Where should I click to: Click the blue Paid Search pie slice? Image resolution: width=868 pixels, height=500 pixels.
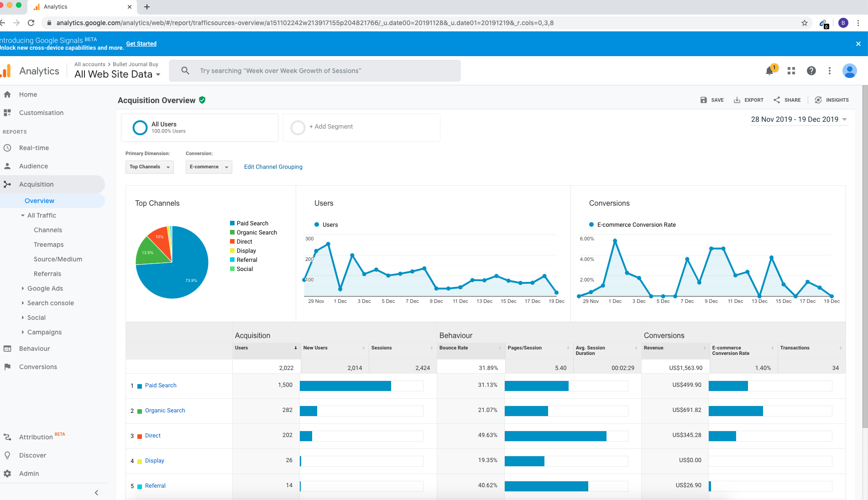tap(183, 274)
